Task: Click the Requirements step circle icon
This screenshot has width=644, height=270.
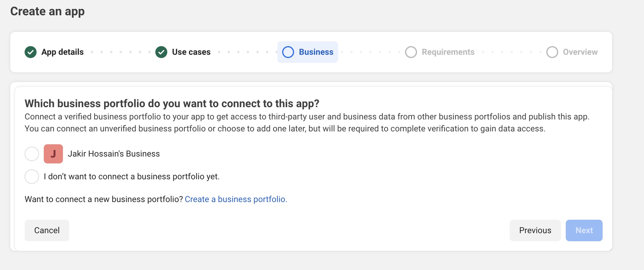Action: click(411, 52)
